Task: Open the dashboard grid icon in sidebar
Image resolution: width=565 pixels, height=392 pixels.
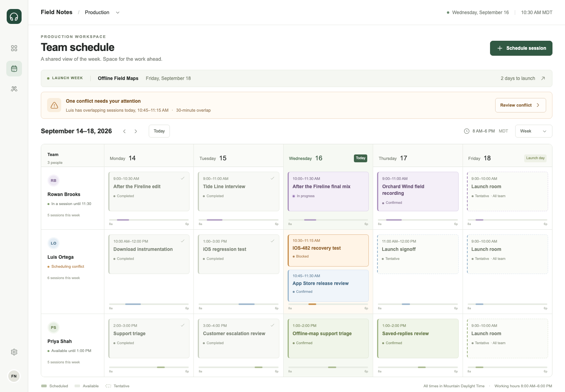Action: pos(14,48)
